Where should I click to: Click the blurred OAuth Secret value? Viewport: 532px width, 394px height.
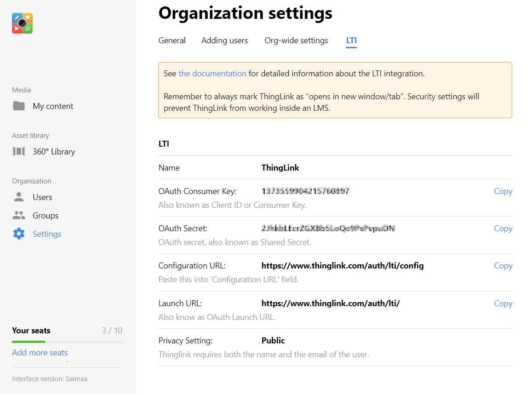(328, 228)
